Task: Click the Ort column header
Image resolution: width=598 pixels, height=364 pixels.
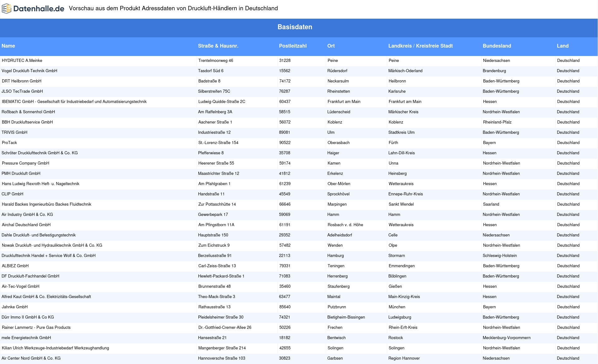Action: (331, 46)
